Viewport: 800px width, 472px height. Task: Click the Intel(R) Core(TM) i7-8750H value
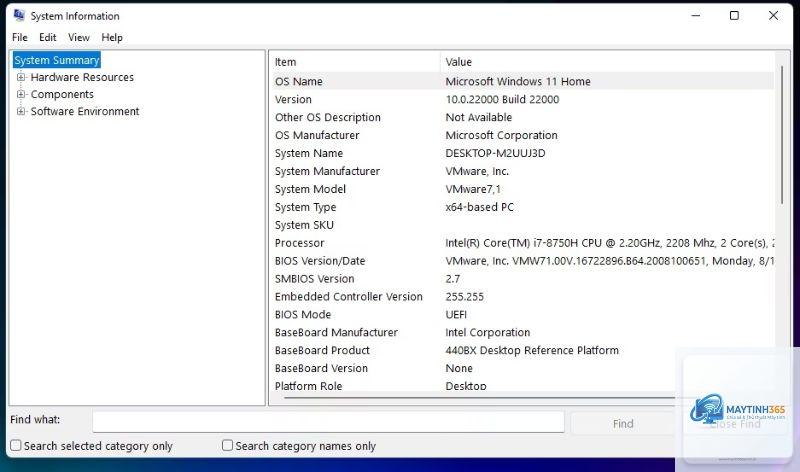(x=610, y=243)
